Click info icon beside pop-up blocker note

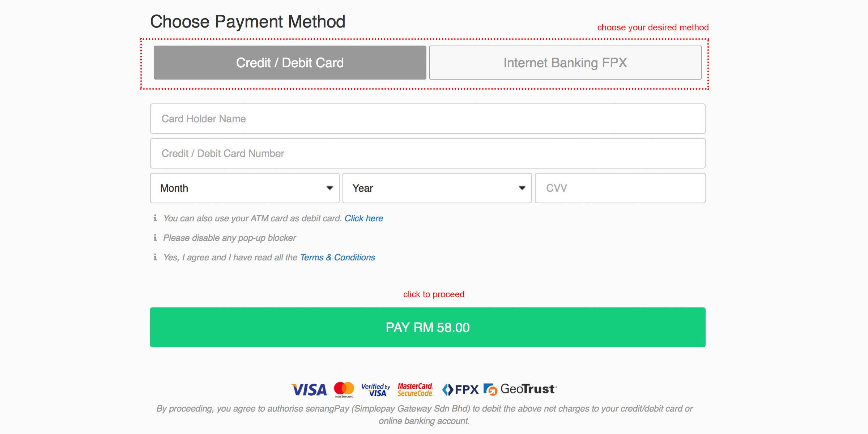(155, 238)
